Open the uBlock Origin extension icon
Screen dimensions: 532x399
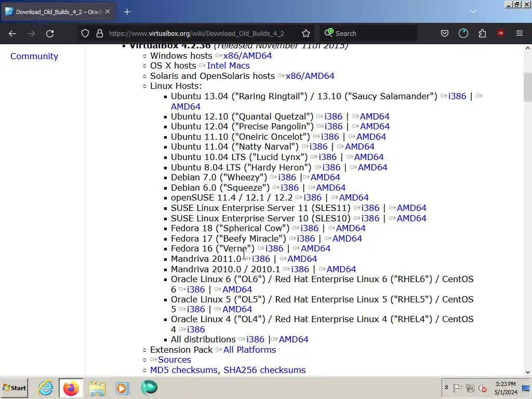(501, 33)
